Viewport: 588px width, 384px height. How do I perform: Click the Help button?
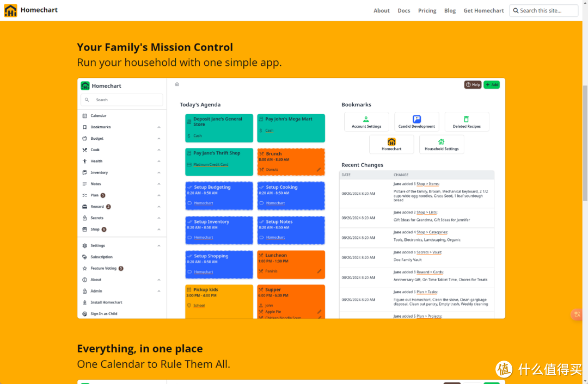(473, 85)
